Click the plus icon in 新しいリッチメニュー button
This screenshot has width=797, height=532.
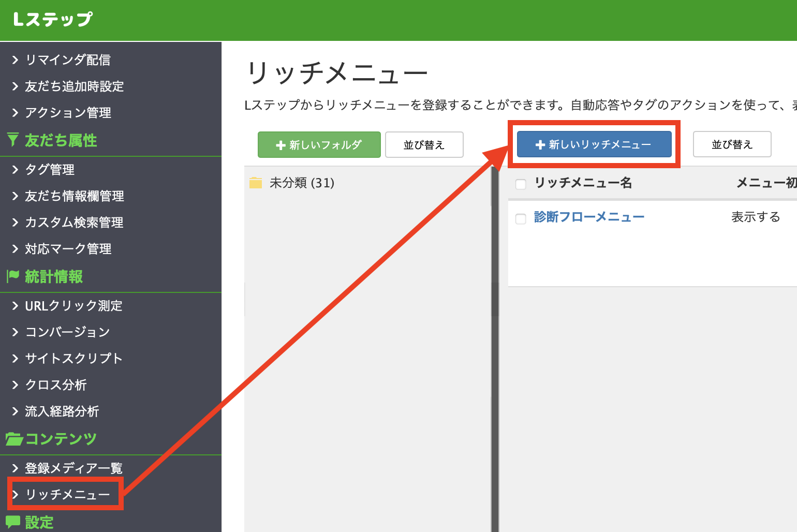[x=541, y=144]
